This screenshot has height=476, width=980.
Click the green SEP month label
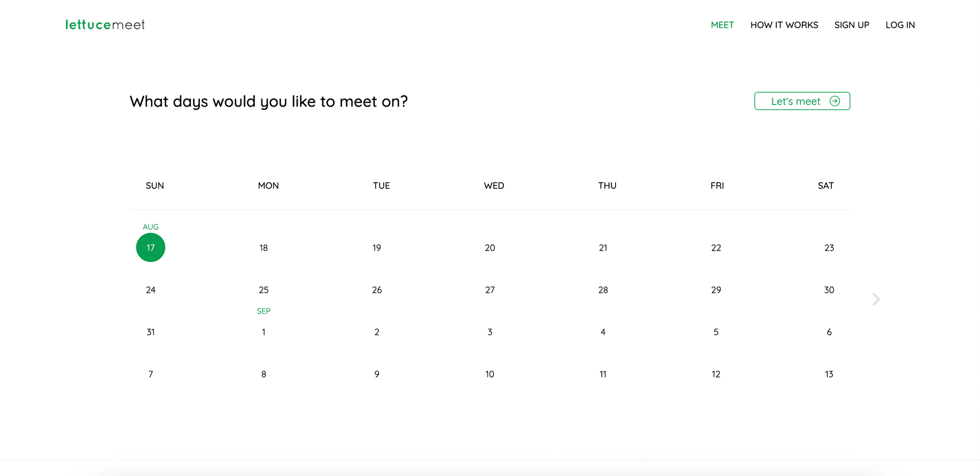point(263,311)
